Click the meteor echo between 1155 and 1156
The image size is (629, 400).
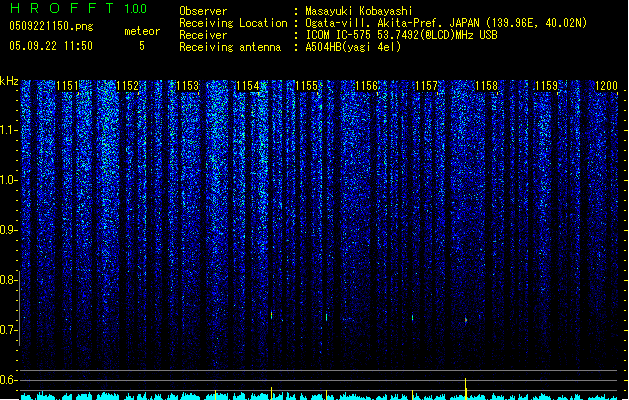pos(327,317)
